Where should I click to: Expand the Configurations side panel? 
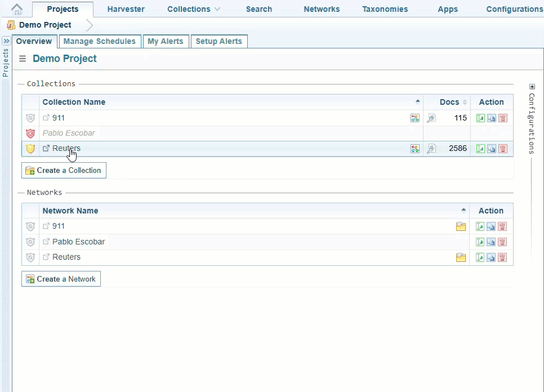click(532, 87)
